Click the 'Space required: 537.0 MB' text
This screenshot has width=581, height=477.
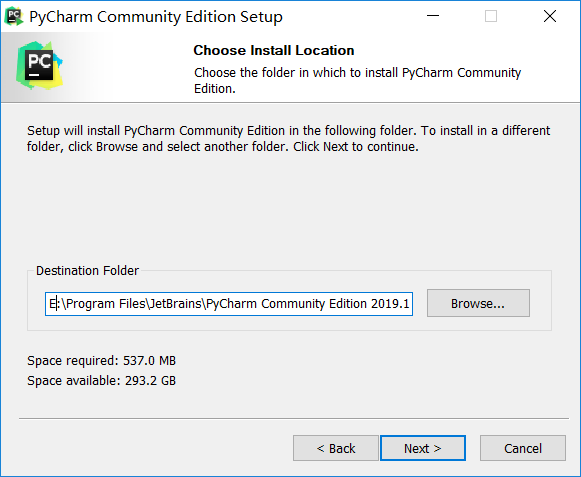coord(102,360)
